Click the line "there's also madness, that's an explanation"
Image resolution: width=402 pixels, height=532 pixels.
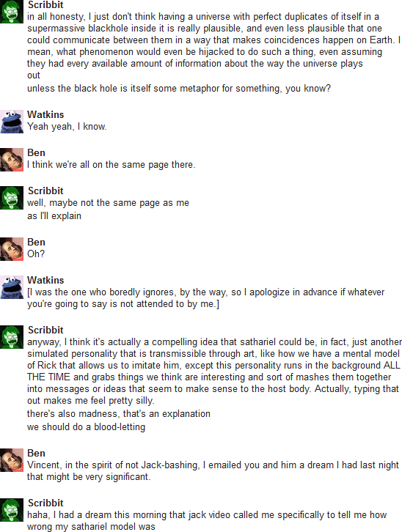[119, 414]
